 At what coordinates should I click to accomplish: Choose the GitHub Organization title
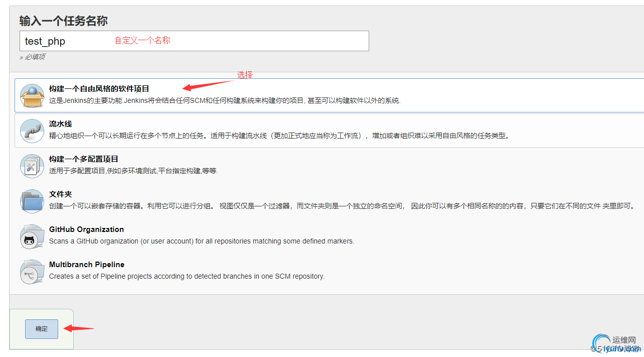point(86,229)
